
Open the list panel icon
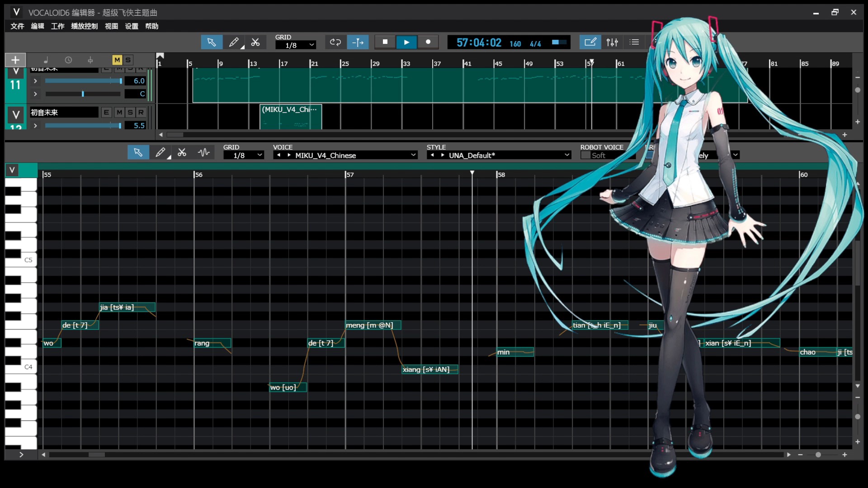point(634,42)
